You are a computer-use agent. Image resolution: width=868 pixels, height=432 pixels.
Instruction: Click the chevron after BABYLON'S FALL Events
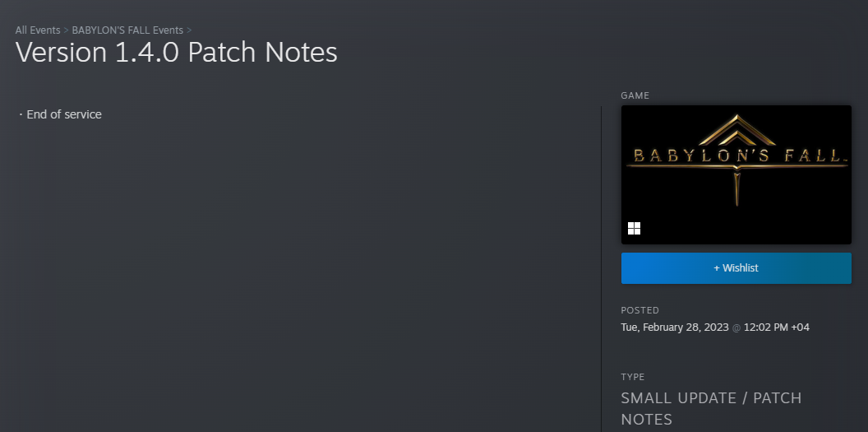(x=189, y=30)
